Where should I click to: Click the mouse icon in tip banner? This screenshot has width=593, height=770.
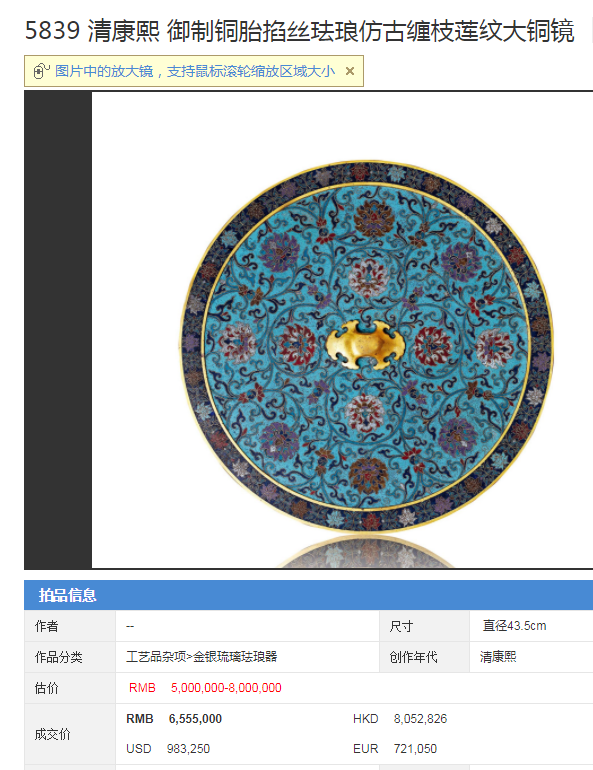pyautogui.click(x=41, y=71)
